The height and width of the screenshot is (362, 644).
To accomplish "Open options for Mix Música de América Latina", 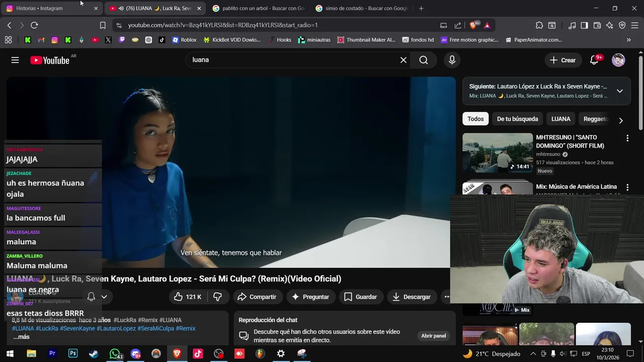I will 627,188.
